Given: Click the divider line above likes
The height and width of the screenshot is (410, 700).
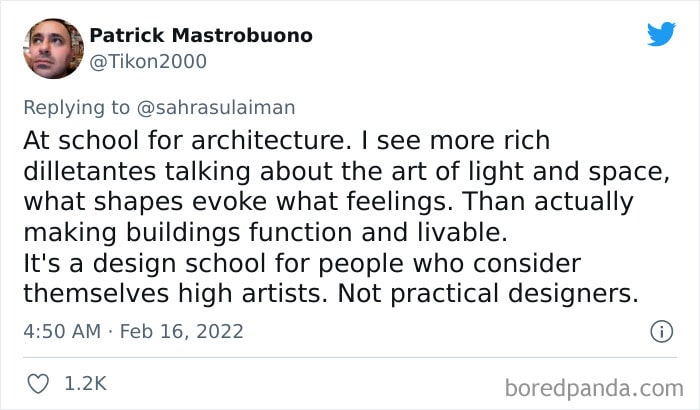Looking at the screenshot, I should click(x=350, y=357).
